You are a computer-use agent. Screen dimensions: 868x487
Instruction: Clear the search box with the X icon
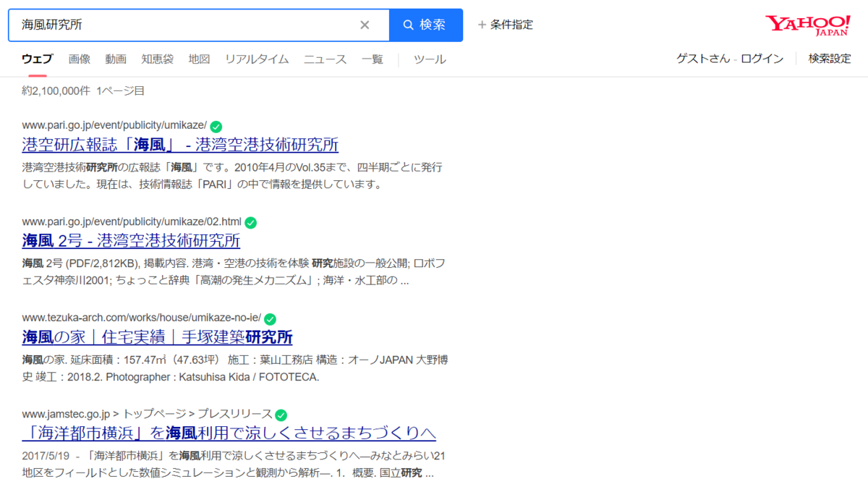pyautogui.click(x=365, y=25)
